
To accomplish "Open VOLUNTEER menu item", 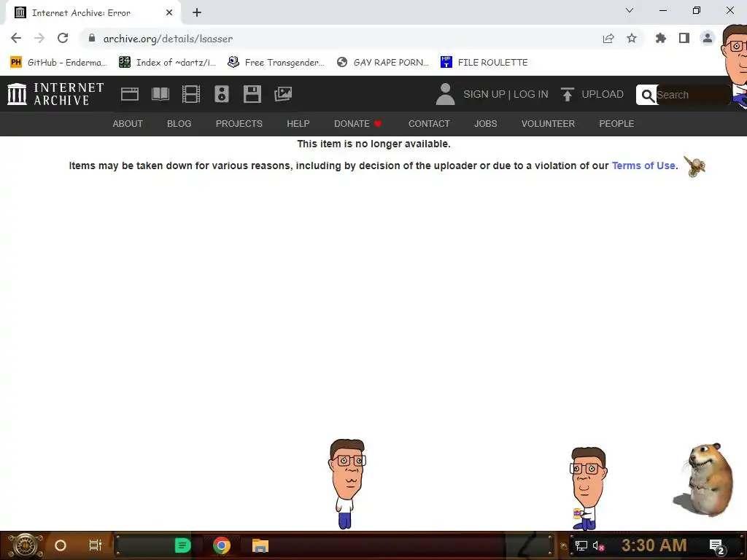I will click(548, 124).
